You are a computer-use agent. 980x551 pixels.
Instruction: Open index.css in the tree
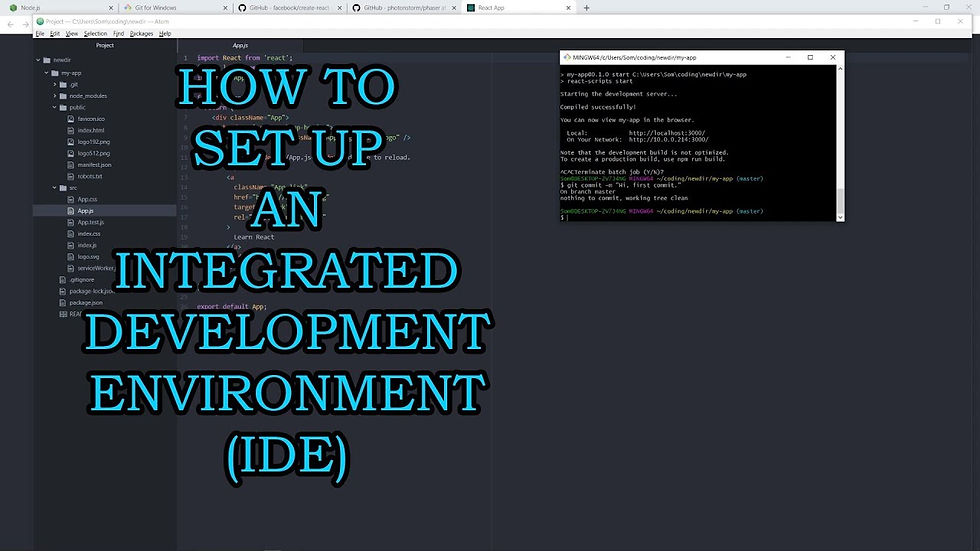89,234
